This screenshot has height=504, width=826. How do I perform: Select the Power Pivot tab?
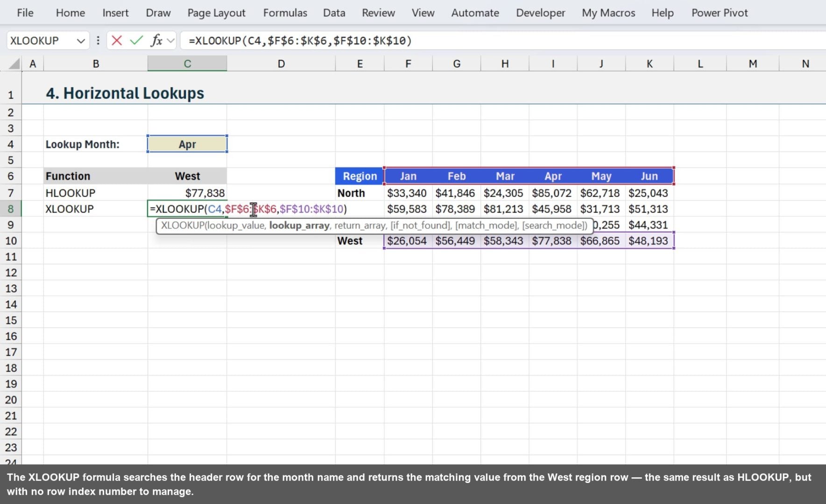719,13
